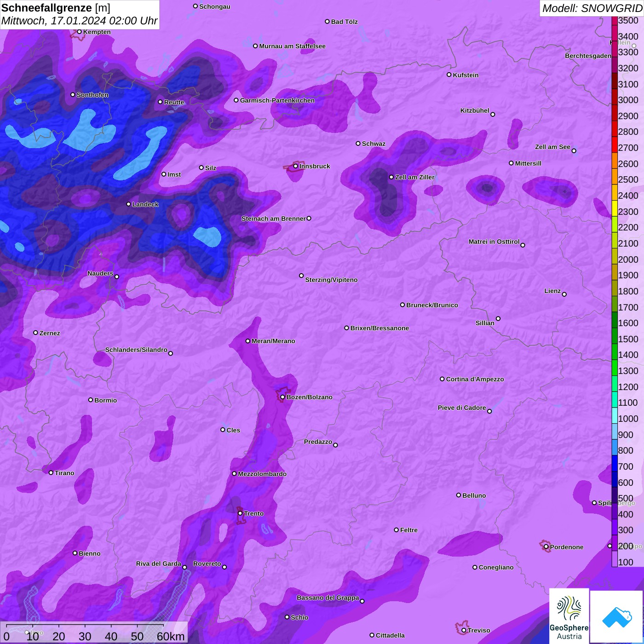The image size is (644, 644).
Task: Click the Meran/Merano location dot
Action: click(x=247, y=341)
